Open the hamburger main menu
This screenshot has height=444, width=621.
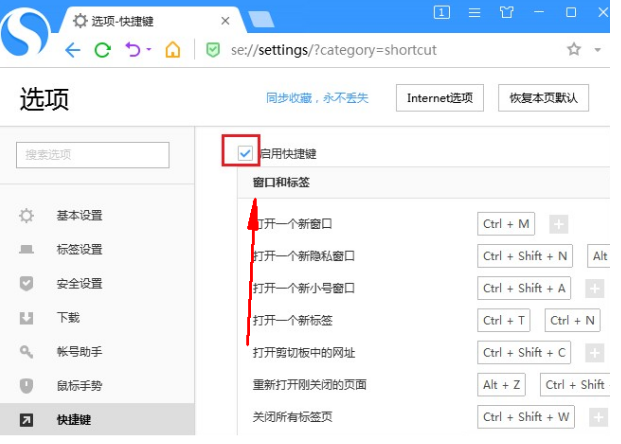tap(474, 13)
